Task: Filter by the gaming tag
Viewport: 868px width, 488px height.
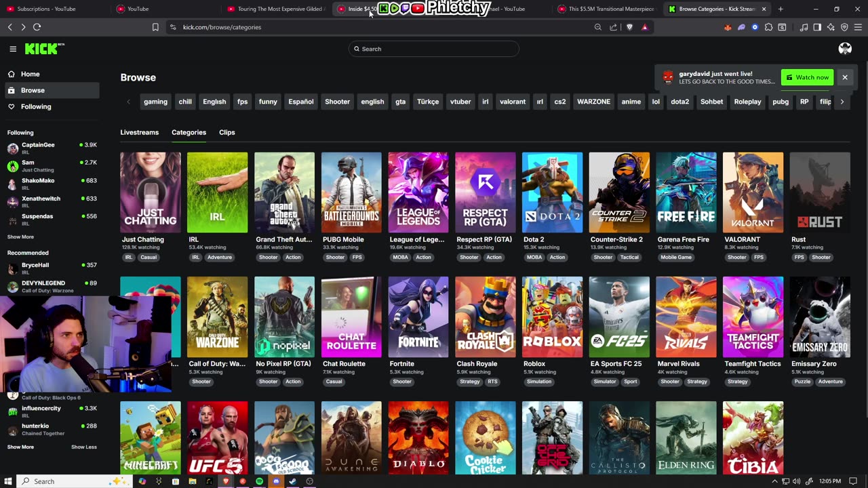Action: tap(155, 102)
